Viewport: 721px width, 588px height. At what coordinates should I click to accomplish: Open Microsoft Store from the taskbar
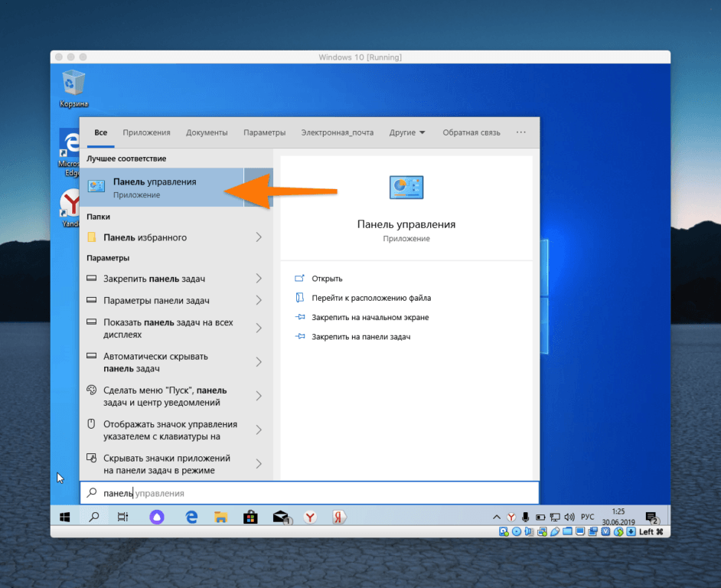point(250,517)
